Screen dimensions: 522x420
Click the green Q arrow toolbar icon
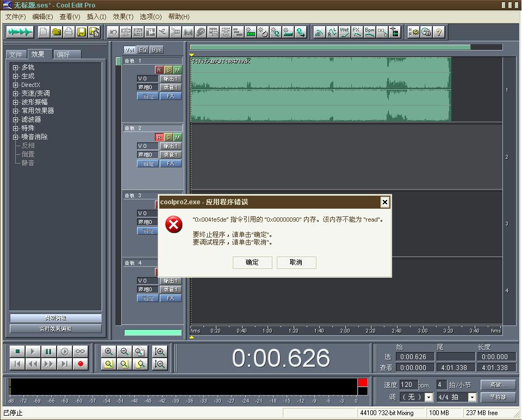(301, 32)
